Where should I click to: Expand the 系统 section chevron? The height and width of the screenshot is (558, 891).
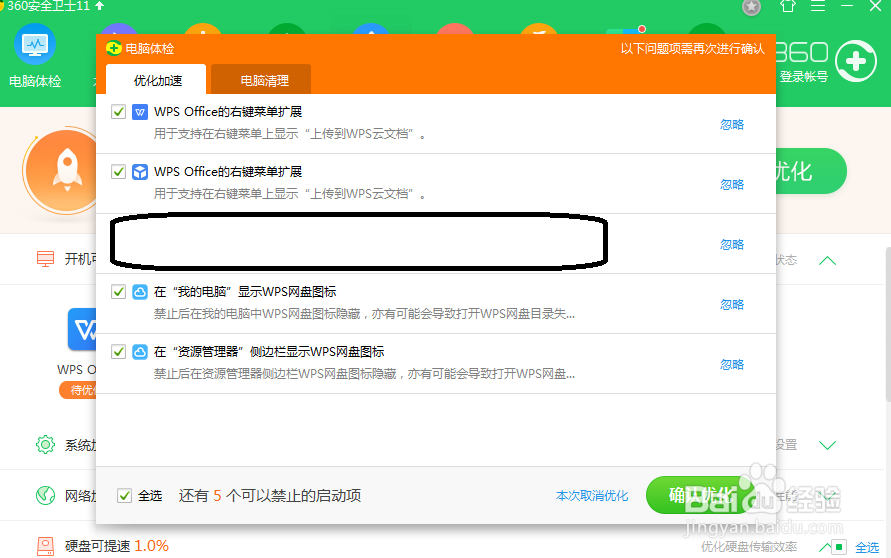pyautogui.click(x=827, y=445)
